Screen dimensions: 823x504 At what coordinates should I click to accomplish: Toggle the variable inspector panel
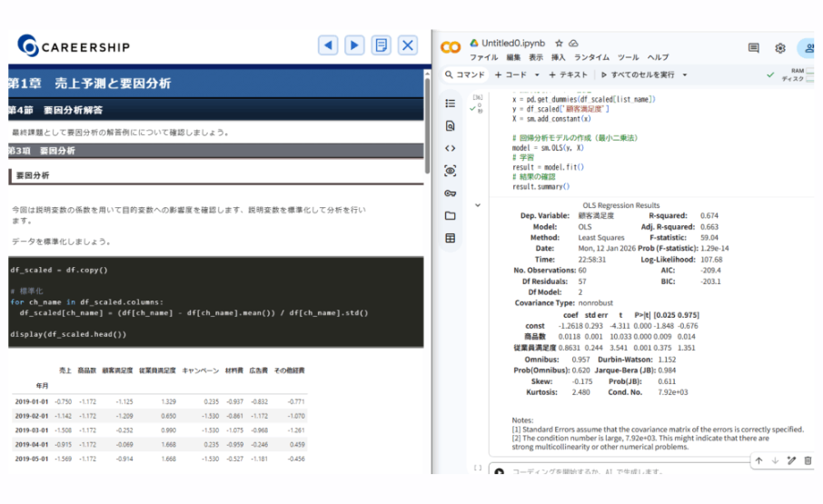pos(451,171)
